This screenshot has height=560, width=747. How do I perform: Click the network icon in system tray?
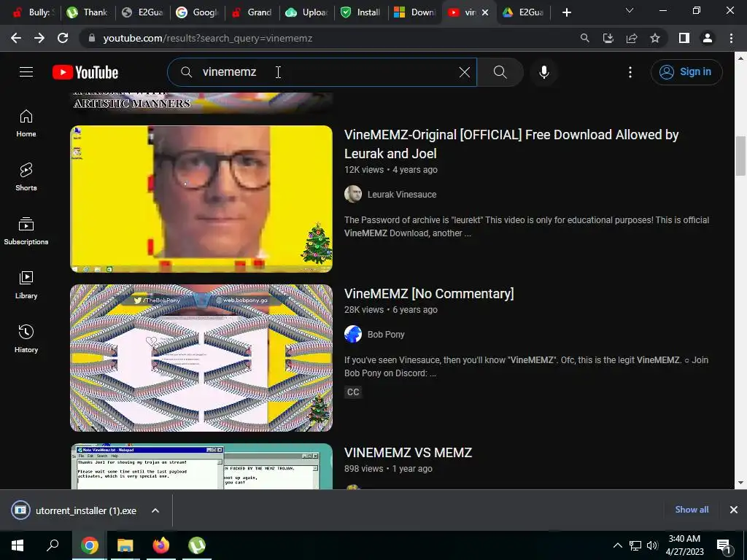coord(635,545)
